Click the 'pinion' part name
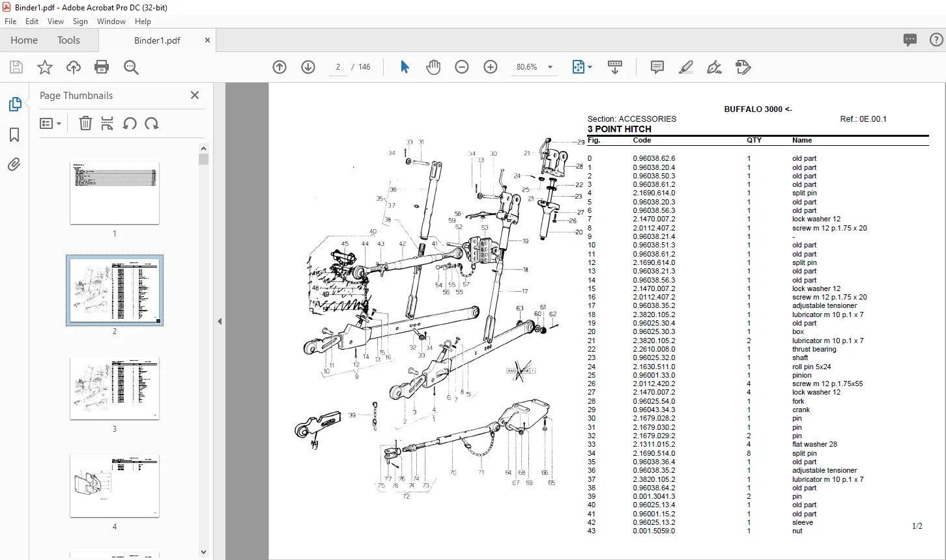Screen dimensions: 946x560 (802, 375)
